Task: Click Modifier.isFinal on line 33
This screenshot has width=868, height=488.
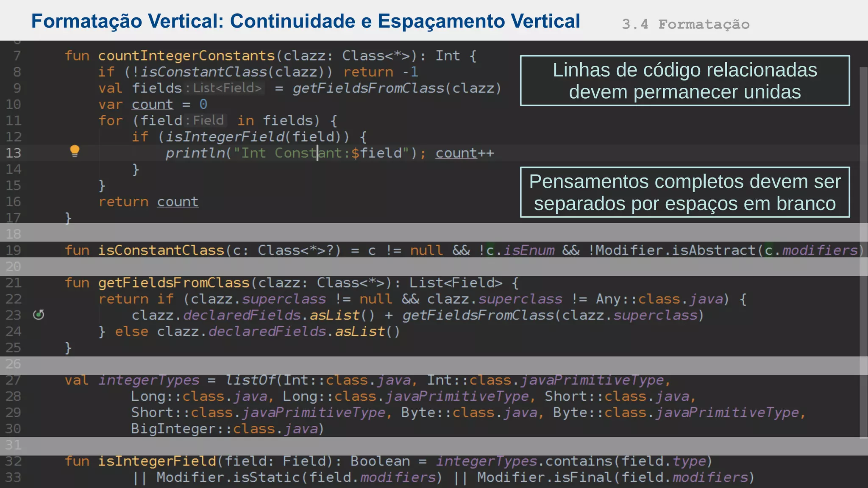Action: click(545, 477)
